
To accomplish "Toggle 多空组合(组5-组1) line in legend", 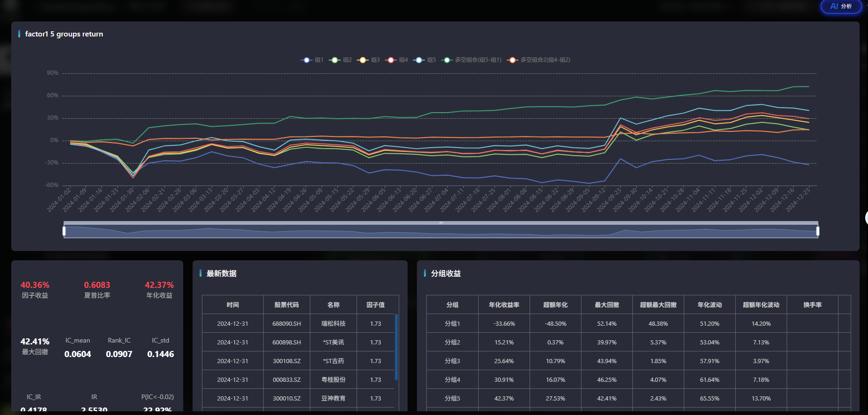I will tap(472, 60).
